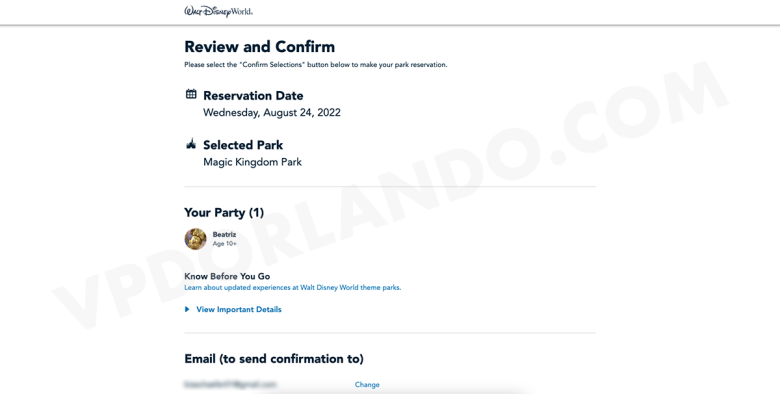The width and height of the screenshot is (780, 394).
Task: Click the Review and Confirm heading
Action: 260,47
